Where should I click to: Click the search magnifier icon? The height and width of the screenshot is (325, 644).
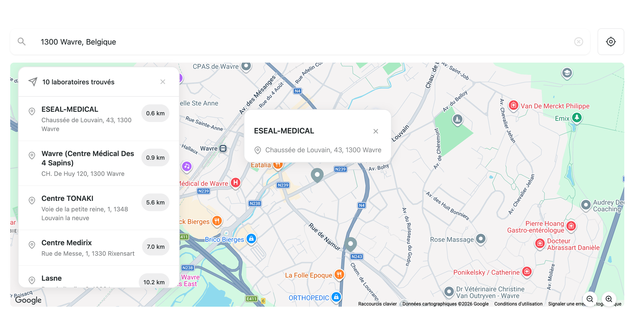[22, 42]
